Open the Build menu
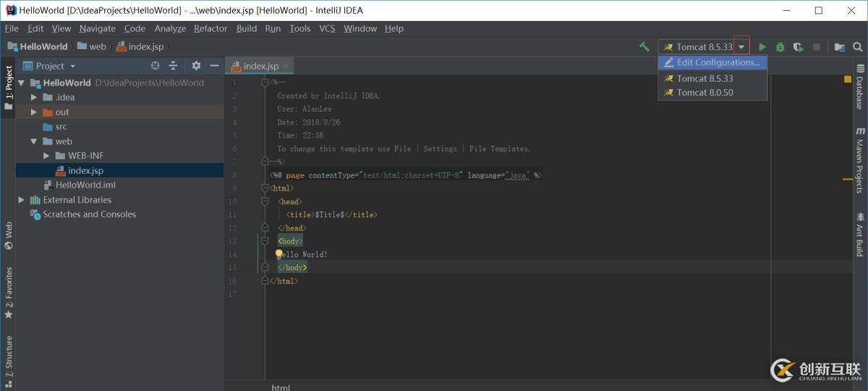 click(x=247, y=28)
